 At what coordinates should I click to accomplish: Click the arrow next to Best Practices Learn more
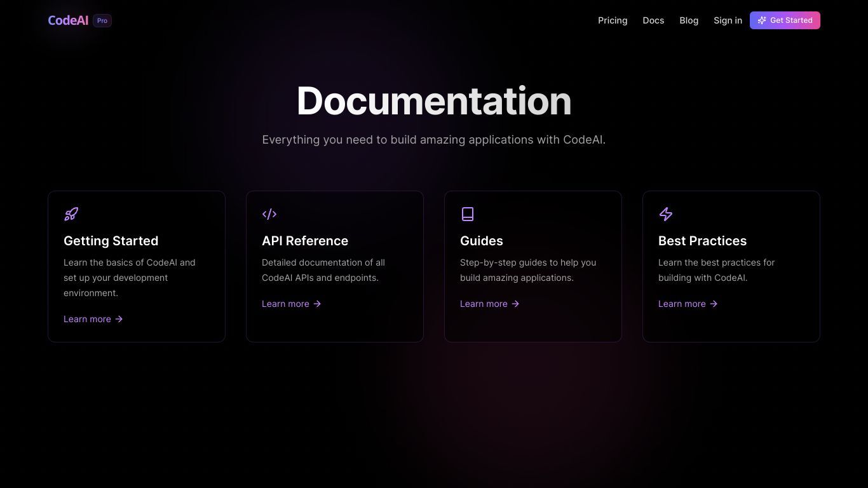(714, 304)
